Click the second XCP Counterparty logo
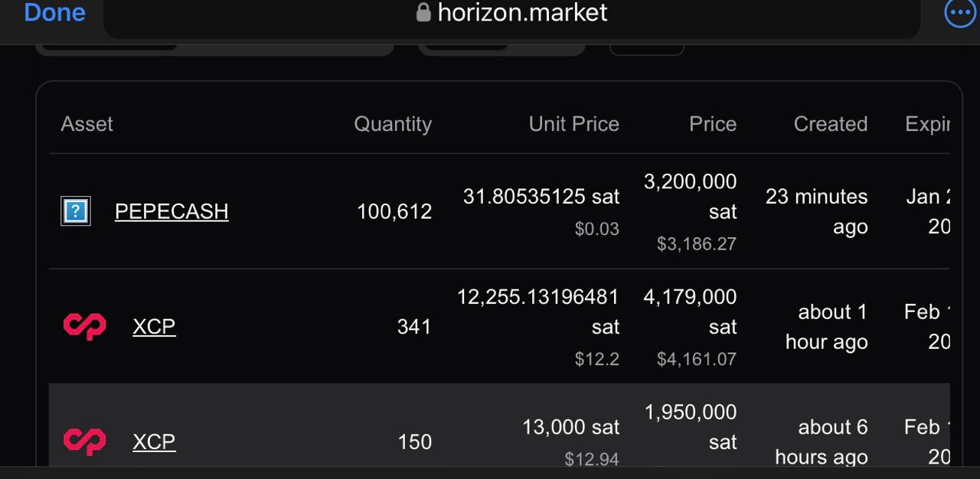 (84, 442)
